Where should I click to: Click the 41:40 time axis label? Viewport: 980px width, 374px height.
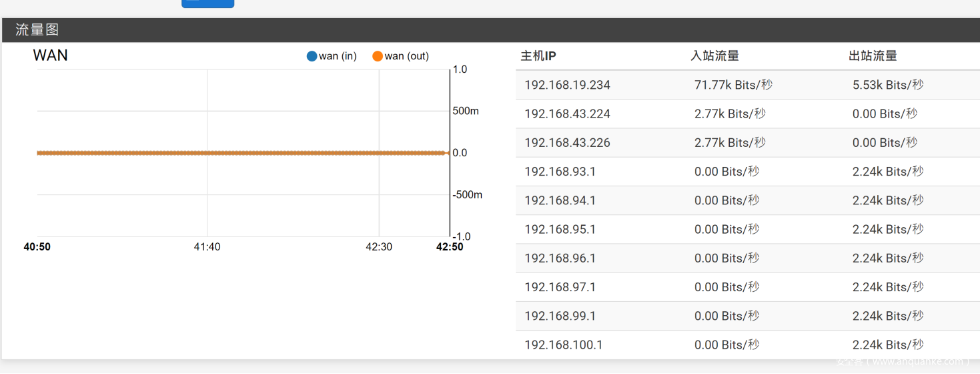click(x=207, y=247)
